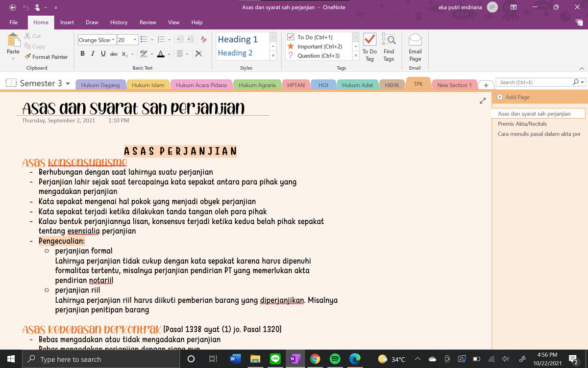Open the Paste options arrow
This screenshot has width=588, height=368.
(x=13, y=58)
